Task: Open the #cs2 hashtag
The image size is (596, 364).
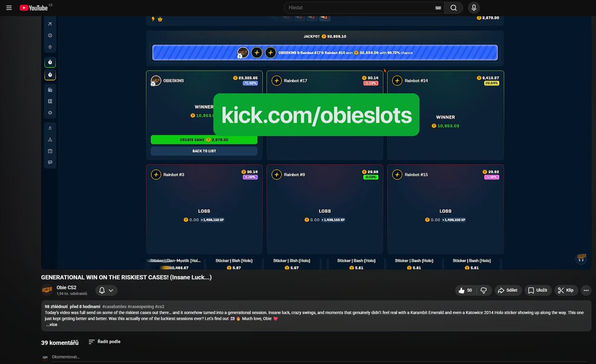Action: coord(160,306)
